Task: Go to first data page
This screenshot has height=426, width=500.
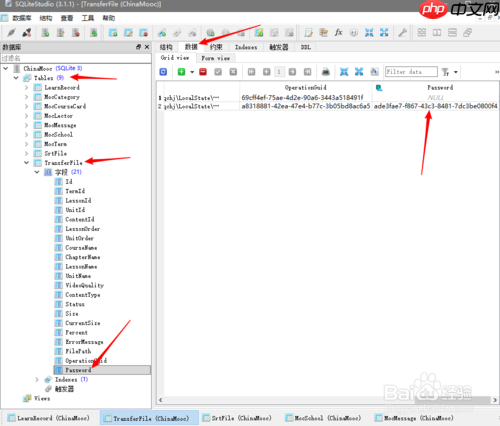Action: pos(251,72)
